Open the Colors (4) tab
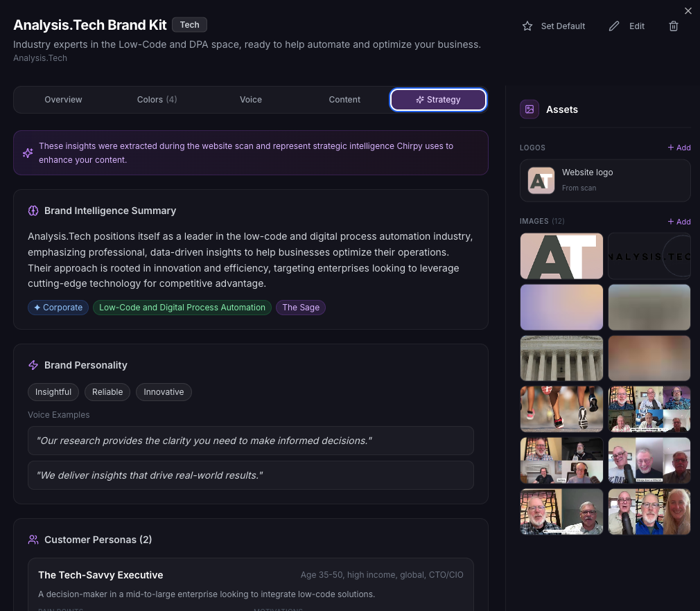 click(157, 100)
